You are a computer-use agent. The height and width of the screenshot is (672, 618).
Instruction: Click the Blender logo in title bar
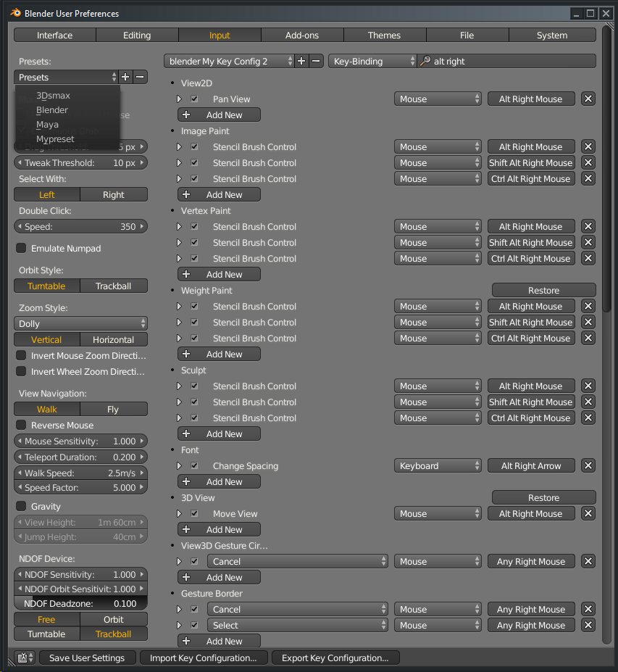15,13
